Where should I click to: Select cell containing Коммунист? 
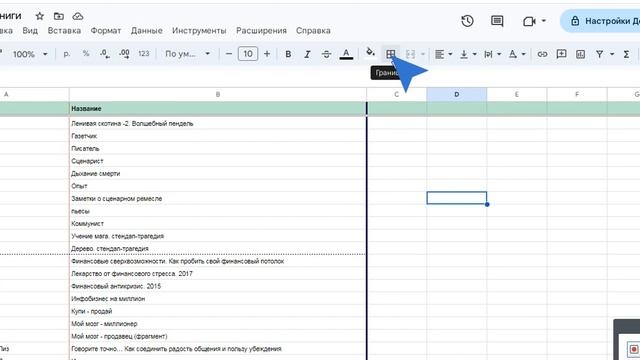tap(218, 224)
